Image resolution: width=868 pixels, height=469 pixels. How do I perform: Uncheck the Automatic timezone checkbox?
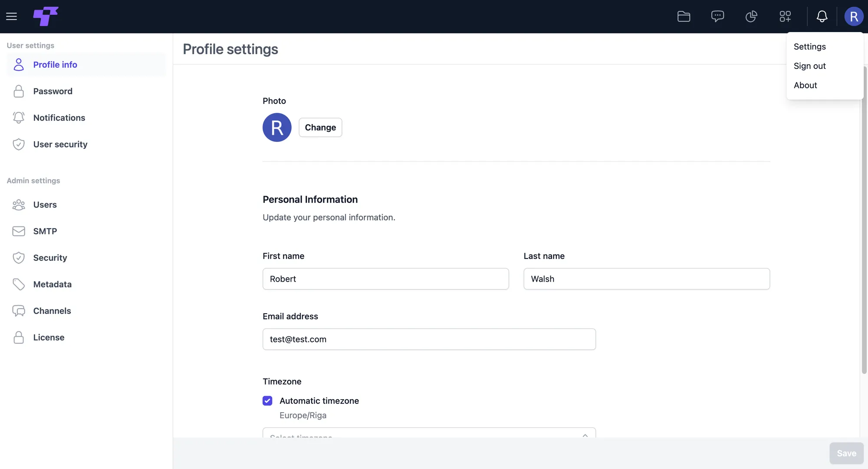[267, 401]
